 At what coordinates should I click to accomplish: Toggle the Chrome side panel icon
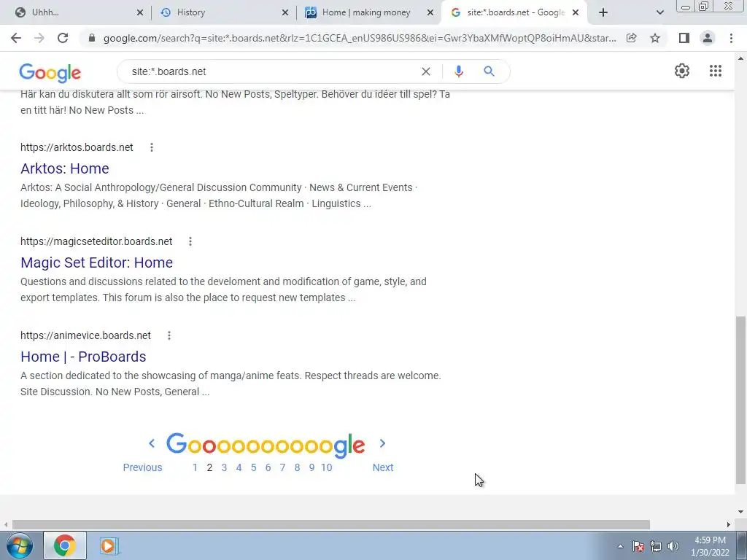[x=684, y=38]
